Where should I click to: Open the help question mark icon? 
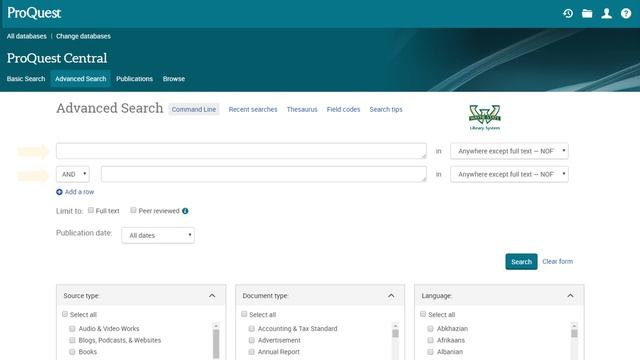coord(626,13)
